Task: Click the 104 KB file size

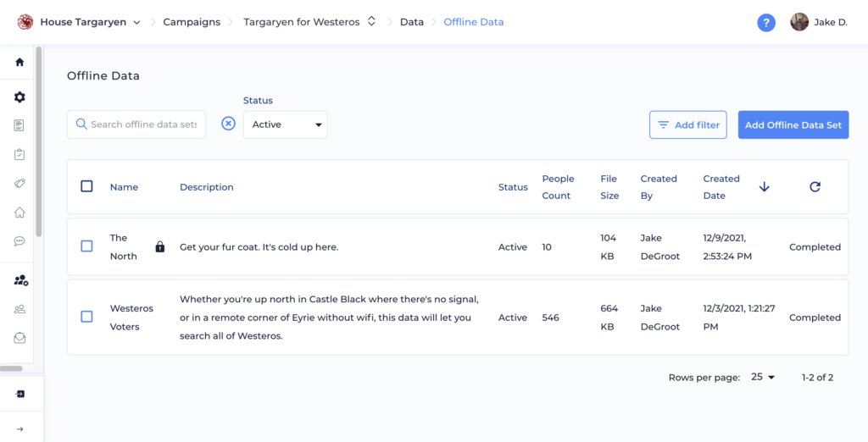Action: (609, 246)
